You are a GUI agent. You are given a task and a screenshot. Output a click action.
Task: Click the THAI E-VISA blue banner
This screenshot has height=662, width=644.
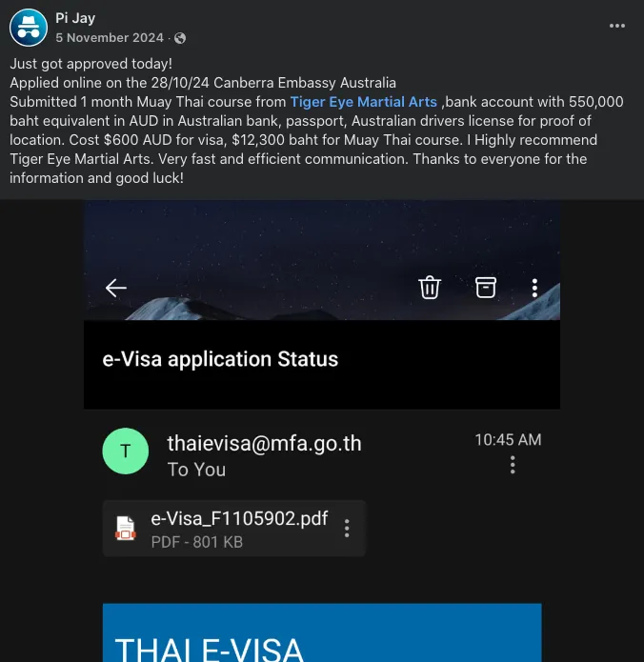(322, 632)
